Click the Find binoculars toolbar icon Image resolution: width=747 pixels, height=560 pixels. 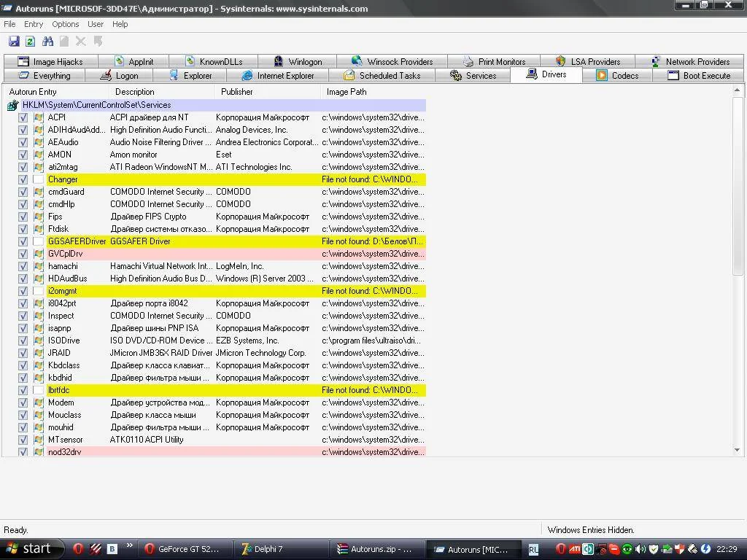point(47,42)
